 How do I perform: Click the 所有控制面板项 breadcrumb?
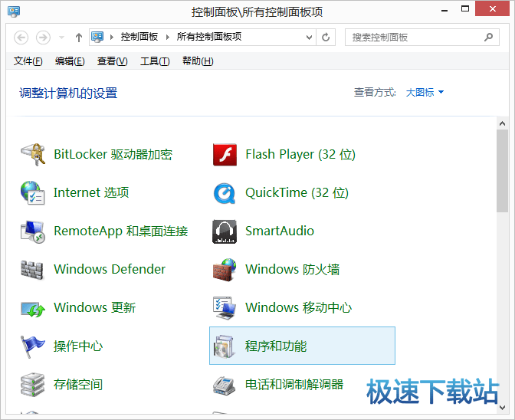(209, 37)
